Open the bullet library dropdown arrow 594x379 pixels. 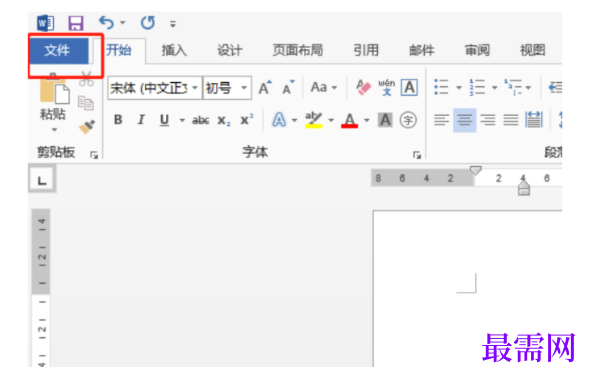pos(459,88)
